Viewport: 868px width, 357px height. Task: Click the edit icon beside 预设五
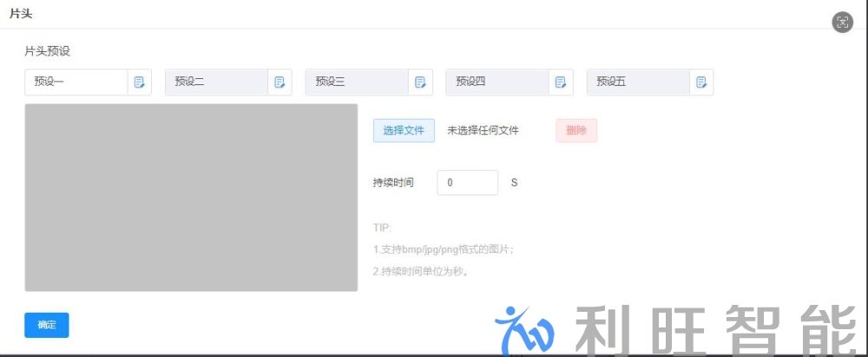701,83
